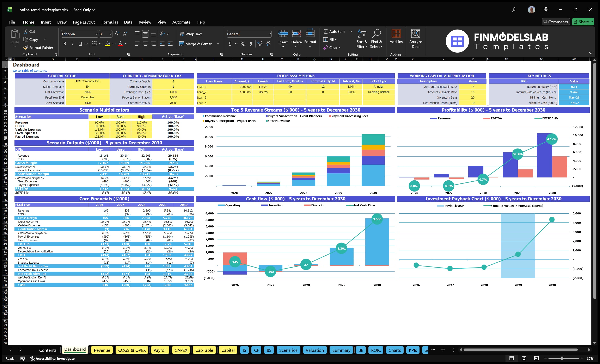This screenshot has width=600, height=364.
Task: Switch to the Formulas ribbon tab
Action: click(110, 22)
